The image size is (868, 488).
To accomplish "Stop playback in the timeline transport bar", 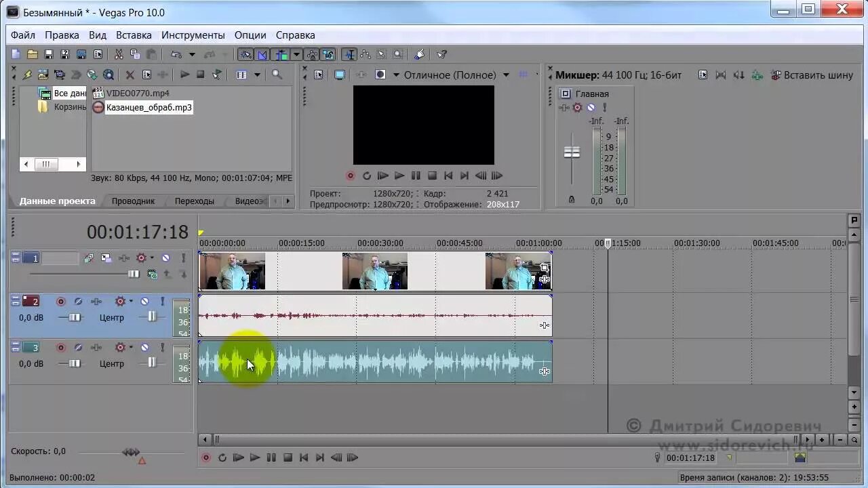I will [x=288, y=457].
